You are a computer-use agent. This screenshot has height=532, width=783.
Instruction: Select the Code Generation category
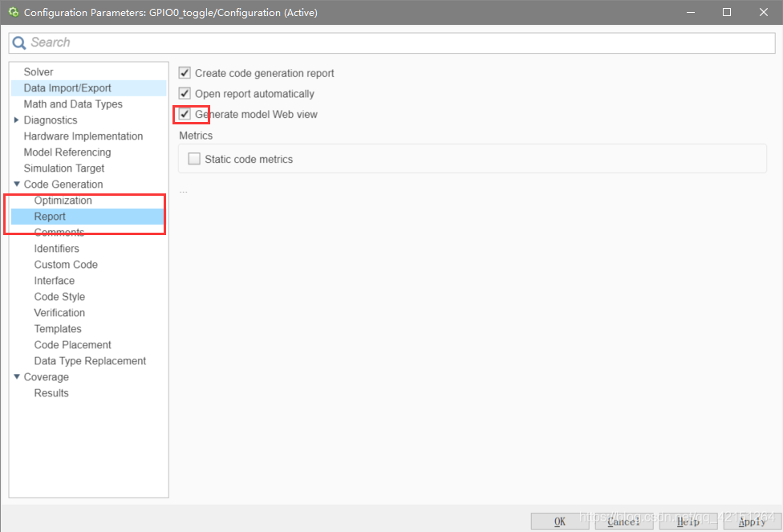click(x=63, y=185)
